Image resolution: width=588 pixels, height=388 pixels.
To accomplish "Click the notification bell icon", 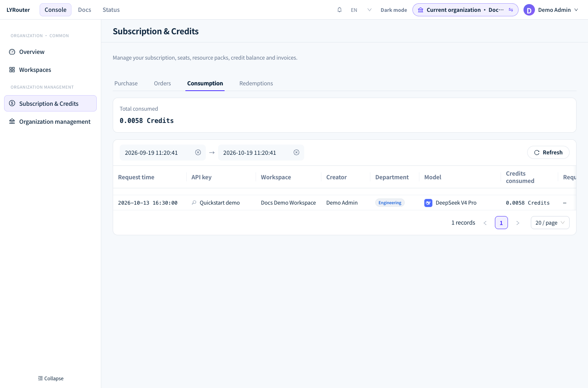I will tap(339, 10).
